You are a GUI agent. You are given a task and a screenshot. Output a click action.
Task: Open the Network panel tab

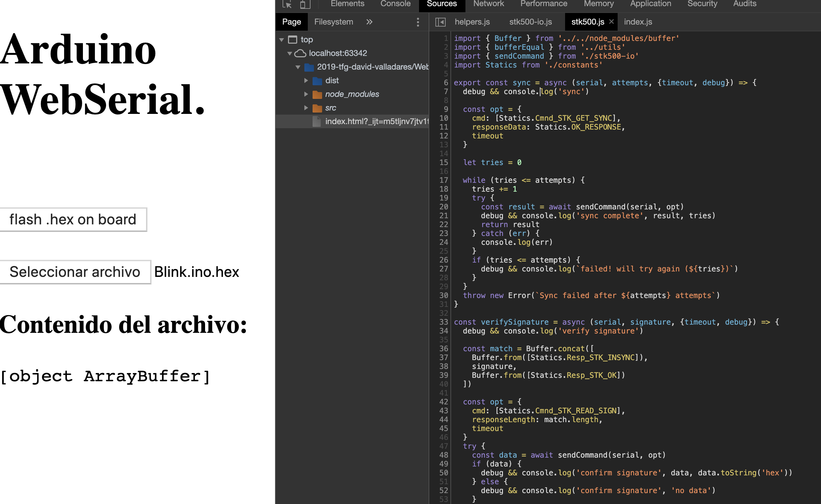tap(488, 4)
